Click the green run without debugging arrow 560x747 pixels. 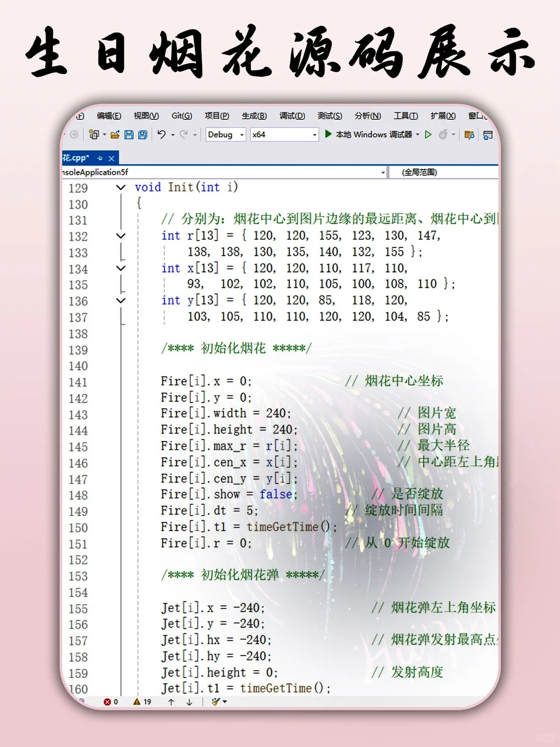point(428,134)
